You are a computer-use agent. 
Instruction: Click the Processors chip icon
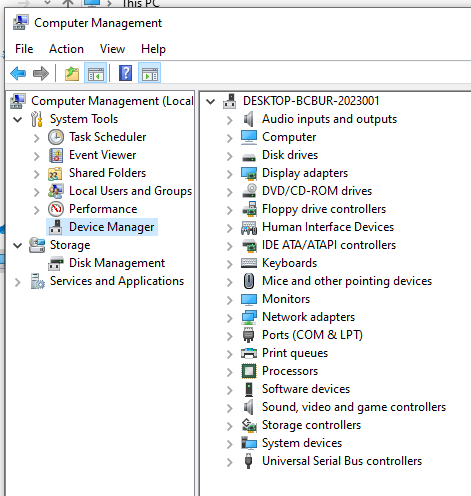249,371
